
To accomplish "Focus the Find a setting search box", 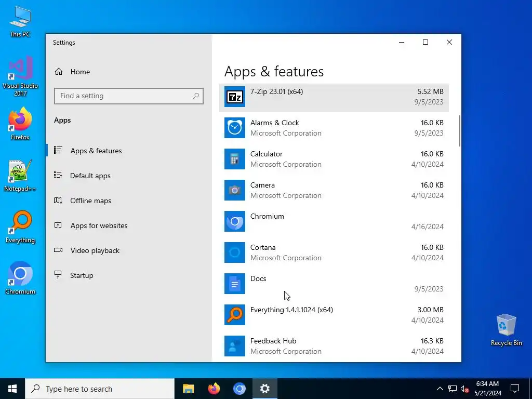I will click(129, 96).
